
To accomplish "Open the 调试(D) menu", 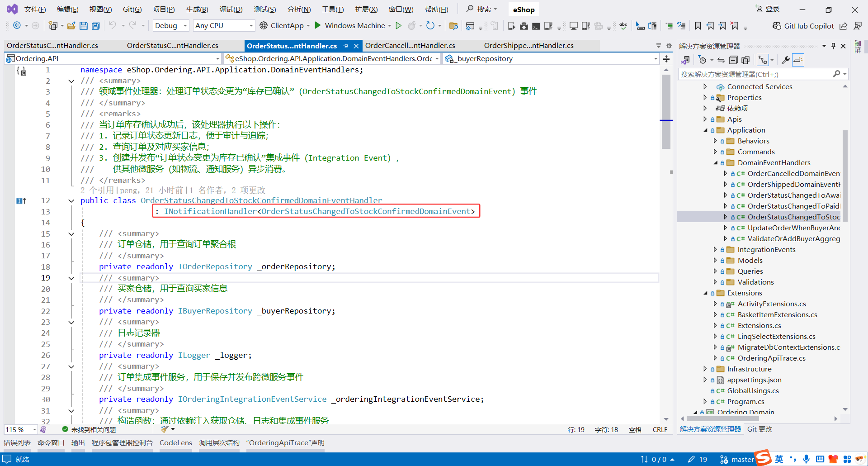I will [x=231, y=10].
